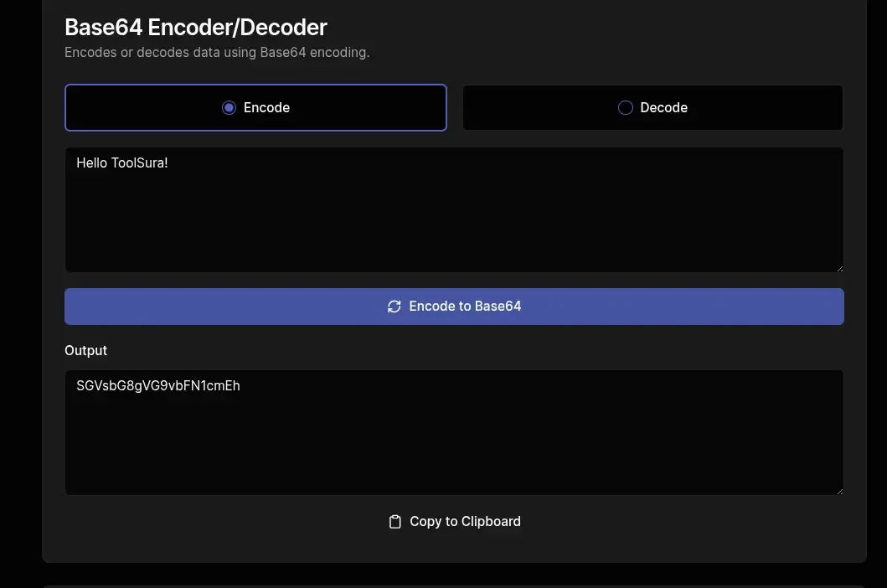887x588 pixels.
Task: Click the input textarea resize grip
Action: point(840,267)
